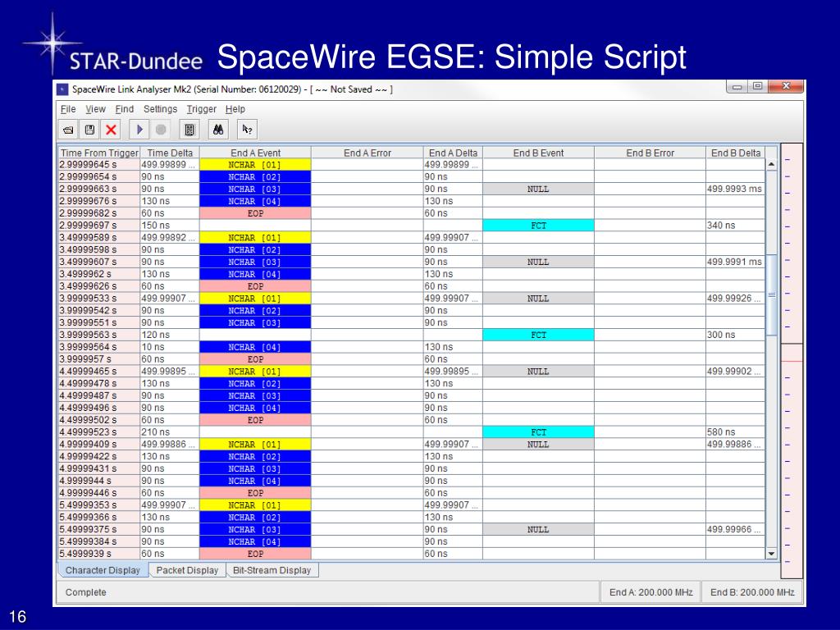Image resolution: width=840 pixels, height=630 pixels.
Task: Click the table scrollbar up arrow
Action: [771, 164]
